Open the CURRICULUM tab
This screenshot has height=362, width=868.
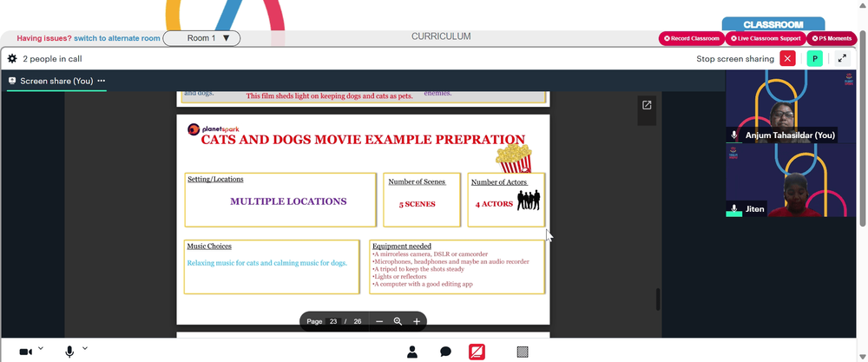click(441, 36)
